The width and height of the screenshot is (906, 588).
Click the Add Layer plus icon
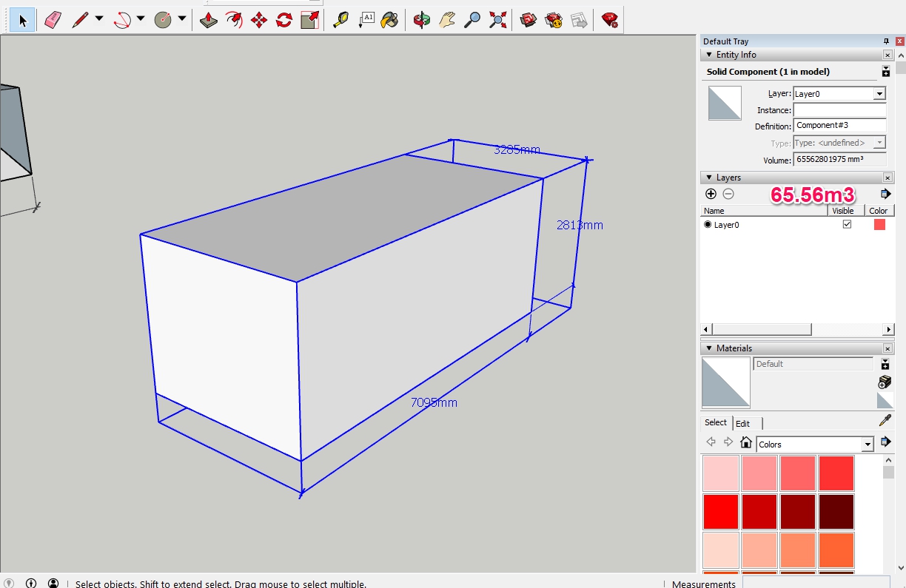(711, 194)
